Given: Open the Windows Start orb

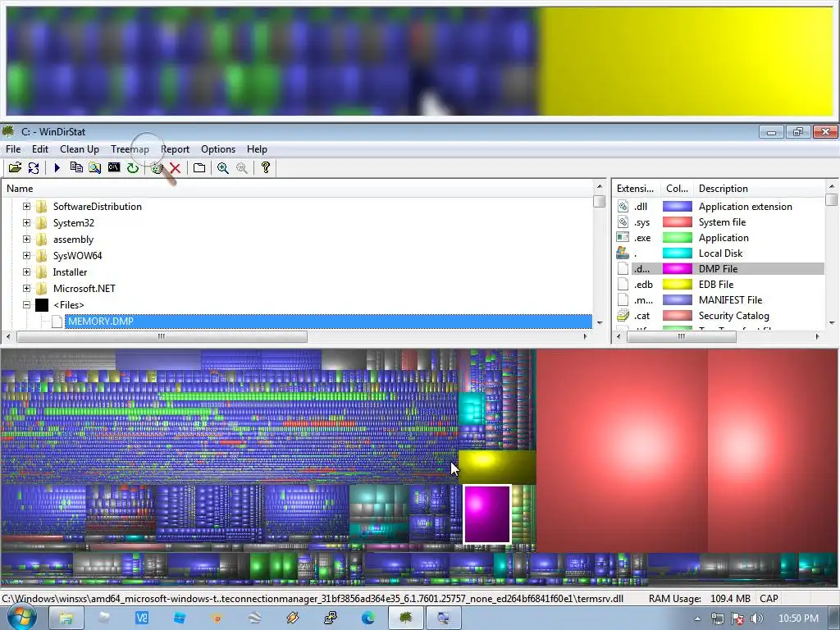Looking at the screenshot, I should 21,617.
